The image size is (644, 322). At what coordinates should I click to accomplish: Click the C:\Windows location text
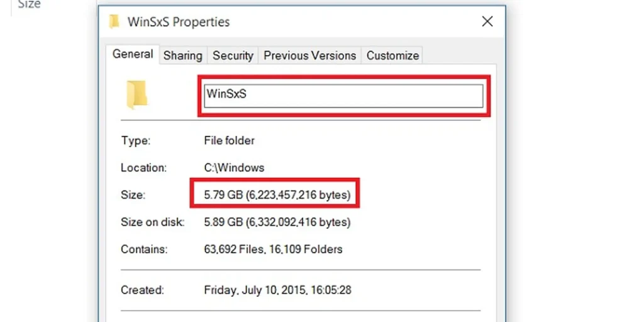point(234,167)
